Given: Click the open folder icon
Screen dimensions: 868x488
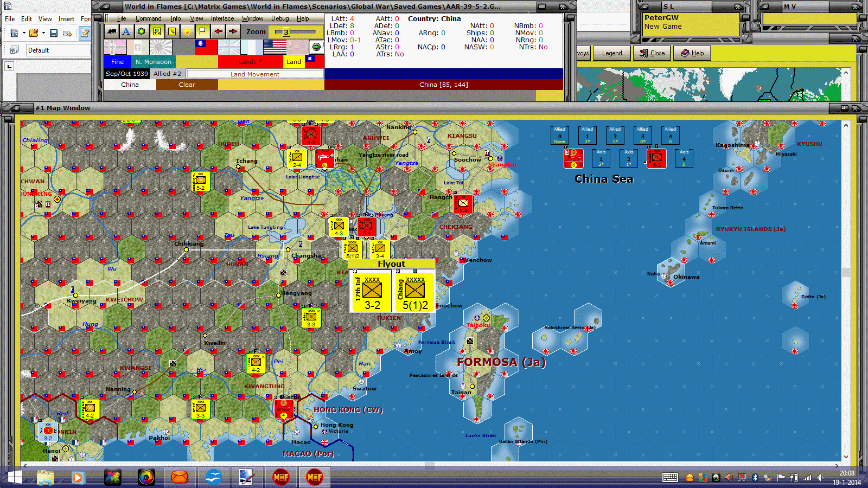Looking at the screenshot, I should pyautogui.click(x=34, y=33).
